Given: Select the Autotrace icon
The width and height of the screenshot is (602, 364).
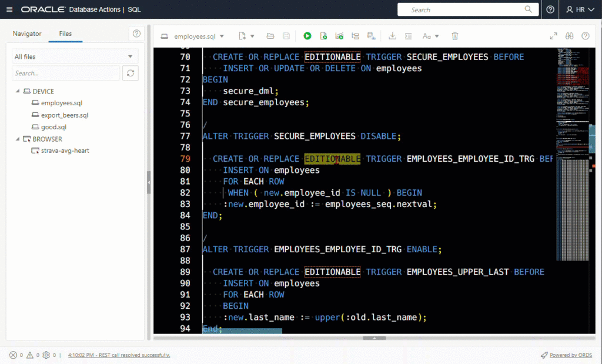Looking at the screenshot, I should coord(355,36).
